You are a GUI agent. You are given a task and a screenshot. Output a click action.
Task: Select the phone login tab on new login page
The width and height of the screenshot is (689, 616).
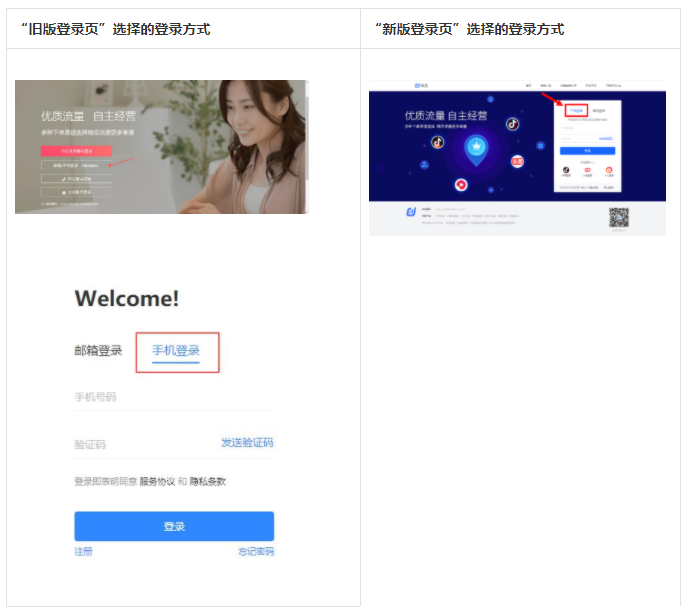click(576, 111)
